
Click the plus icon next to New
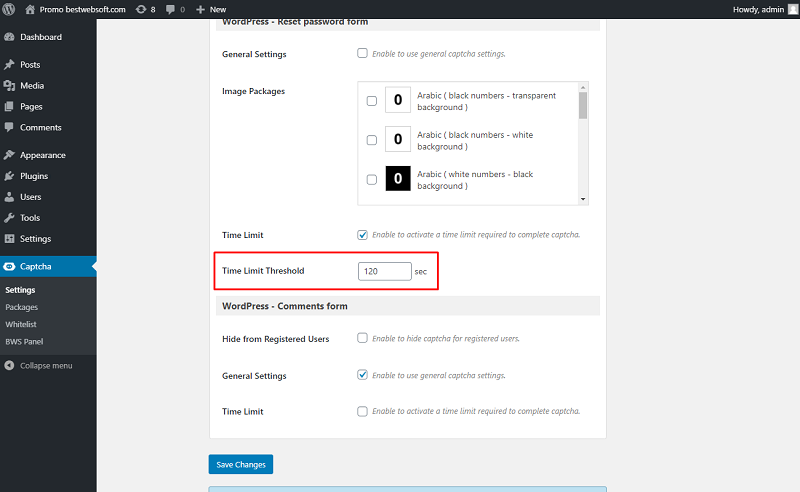click(201, 9)
